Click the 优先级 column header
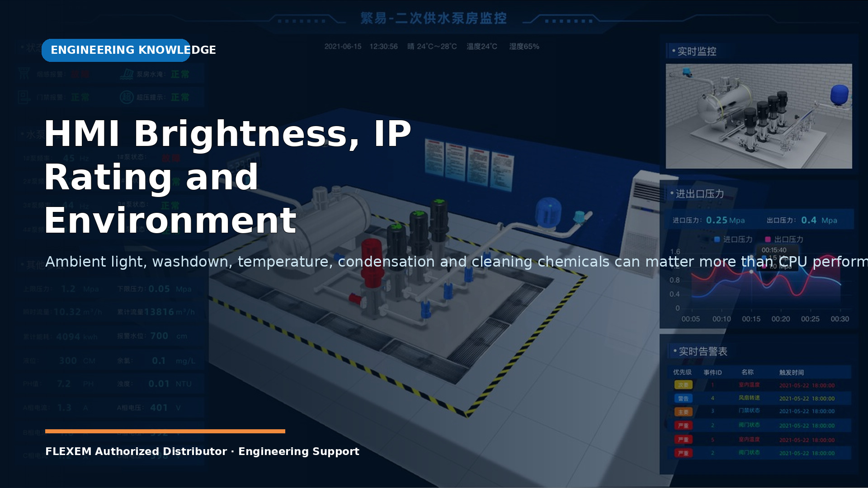This screenshot has height=488, width=868. click(682, 372)
